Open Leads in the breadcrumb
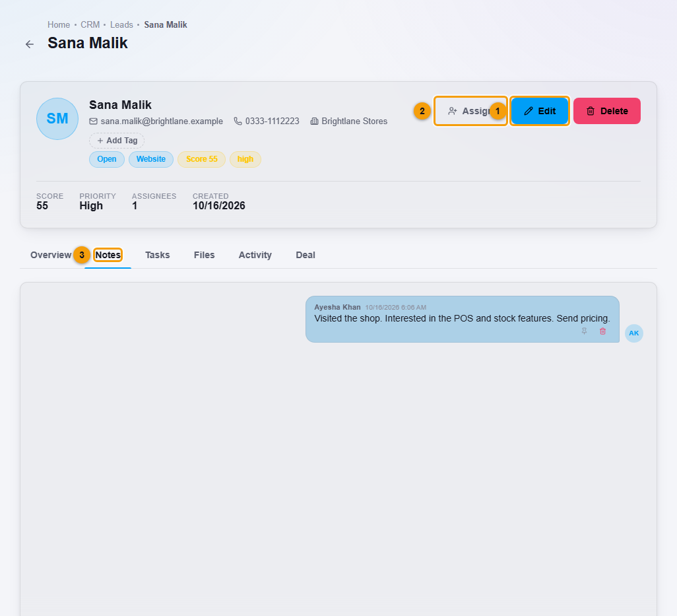Screen dimensions: 677x616 [121, 24]
